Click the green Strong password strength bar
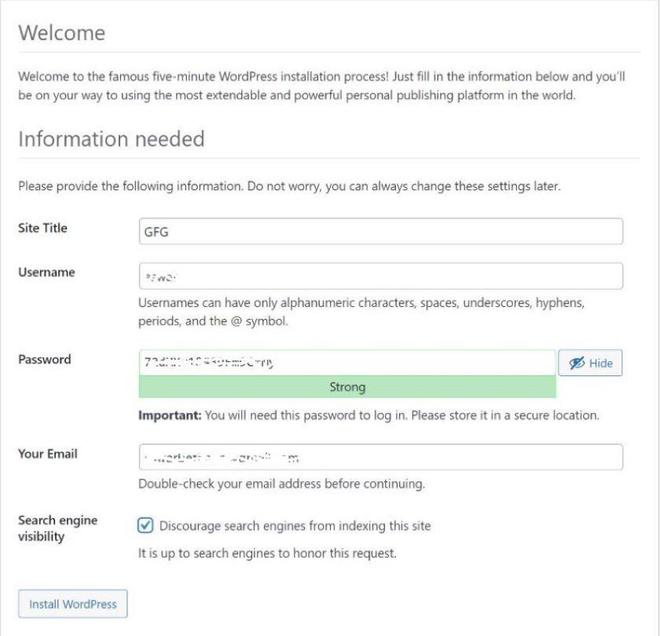 [x=347, y=386]
